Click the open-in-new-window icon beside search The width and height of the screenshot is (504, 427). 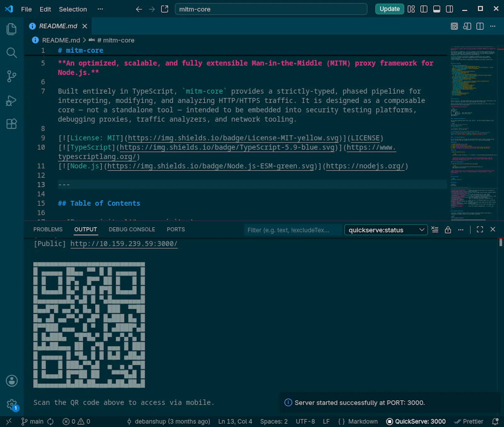coord(165,9)
